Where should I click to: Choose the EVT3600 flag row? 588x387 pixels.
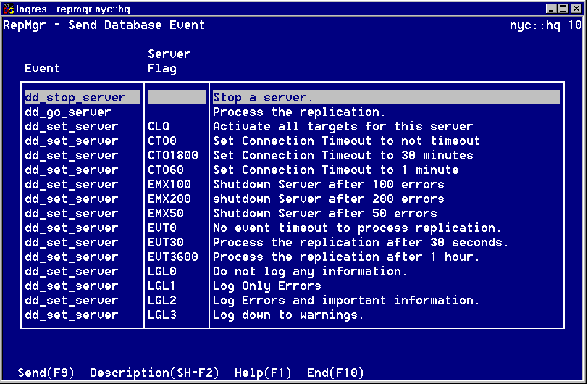pyautogui.click(x=173, y=257)
